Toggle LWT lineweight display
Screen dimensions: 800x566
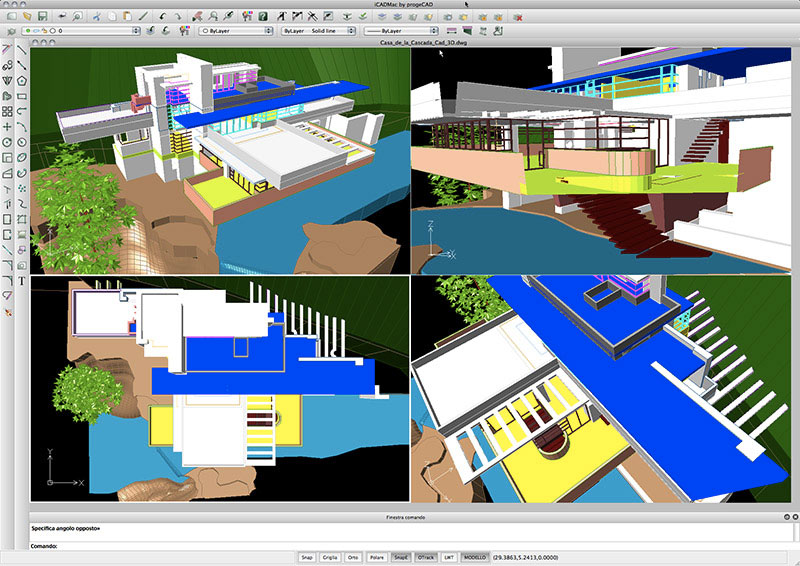point(448,557)
